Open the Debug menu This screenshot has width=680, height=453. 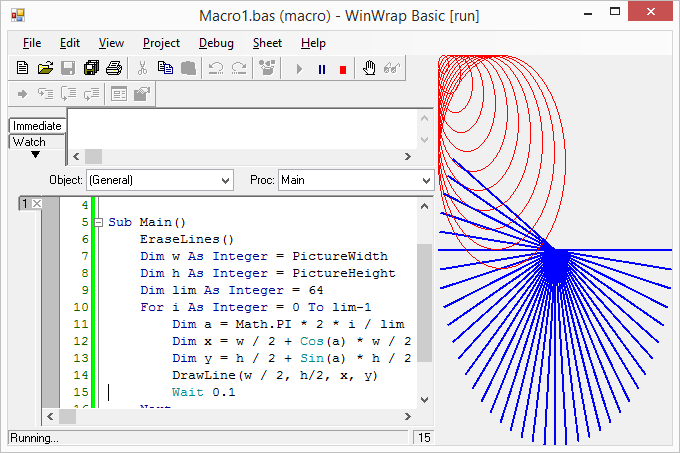(216, 43)
